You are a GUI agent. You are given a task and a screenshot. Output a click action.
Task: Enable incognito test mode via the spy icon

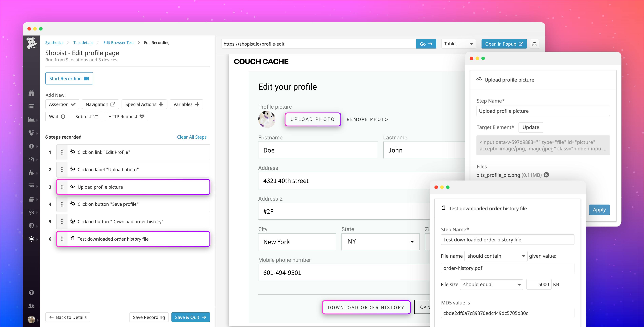[535, 44]
